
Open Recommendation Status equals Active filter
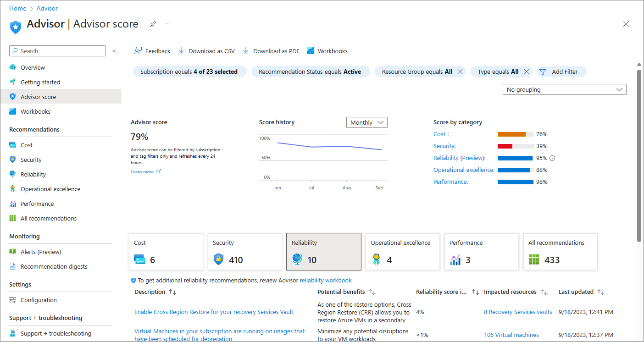pos(311,72)
